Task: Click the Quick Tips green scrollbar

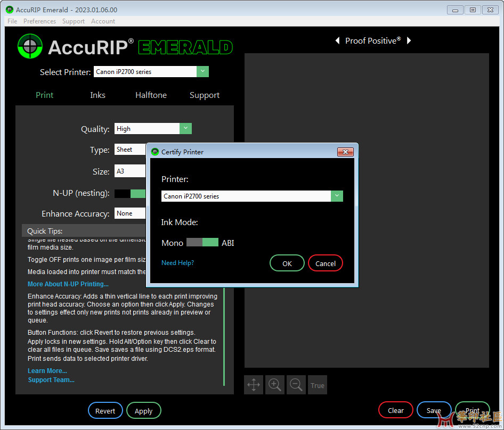Action: [224, 336]
